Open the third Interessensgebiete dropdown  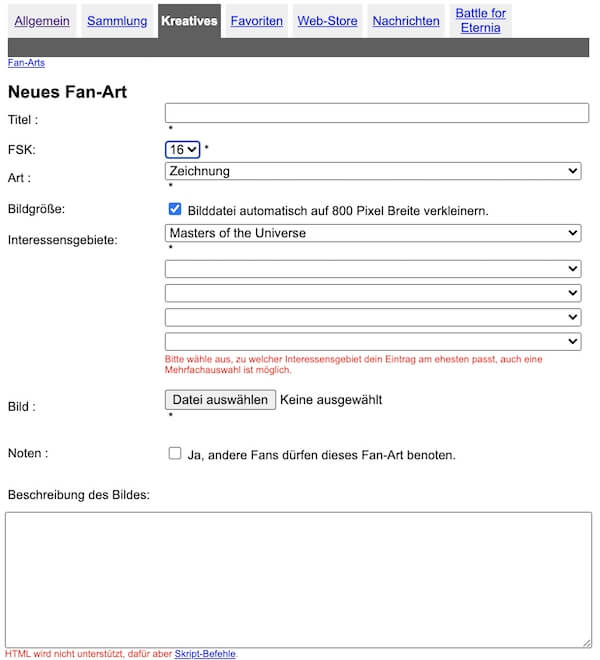[x=373, y=293]
